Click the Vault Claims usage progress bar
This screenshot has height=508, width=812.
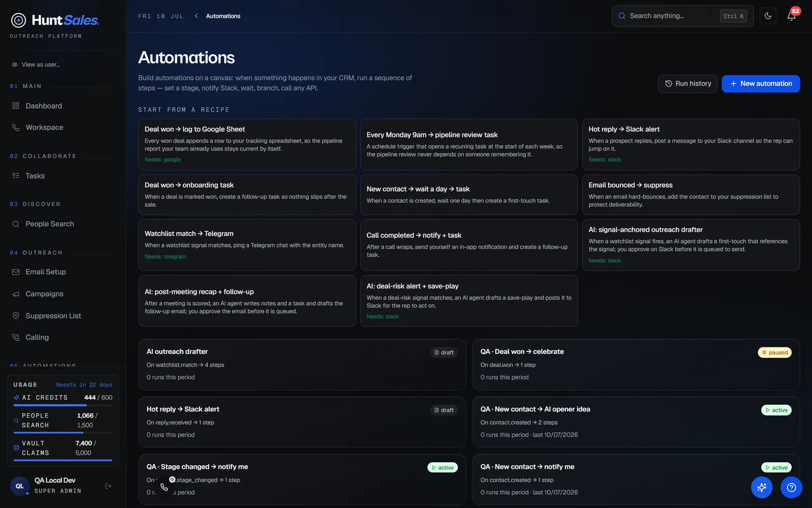pyautogui.click(x=63, y=460)
